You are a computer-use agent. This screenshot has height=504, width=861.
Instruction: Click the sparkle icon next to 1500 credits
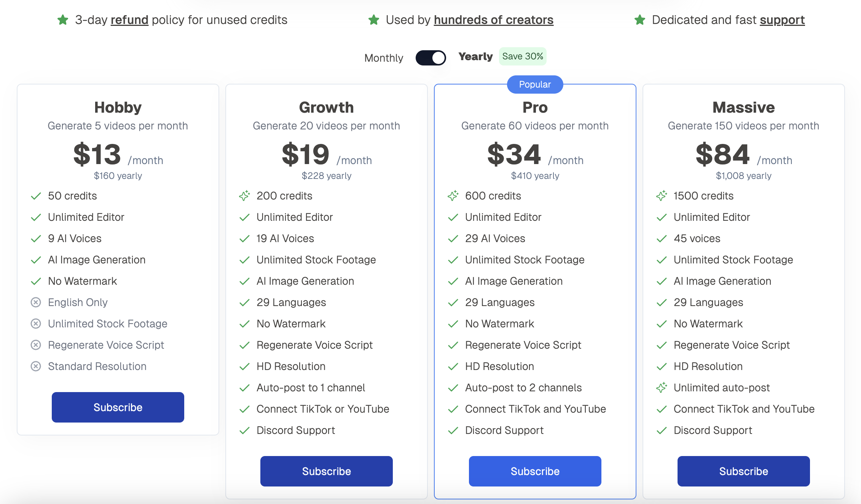point(662,196)
